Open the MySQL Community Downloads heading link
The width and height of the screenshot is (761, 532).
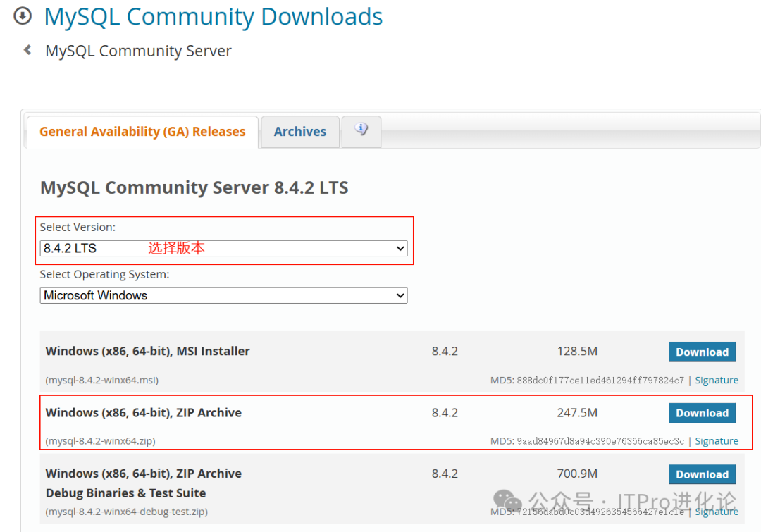[x=213, y=17]
